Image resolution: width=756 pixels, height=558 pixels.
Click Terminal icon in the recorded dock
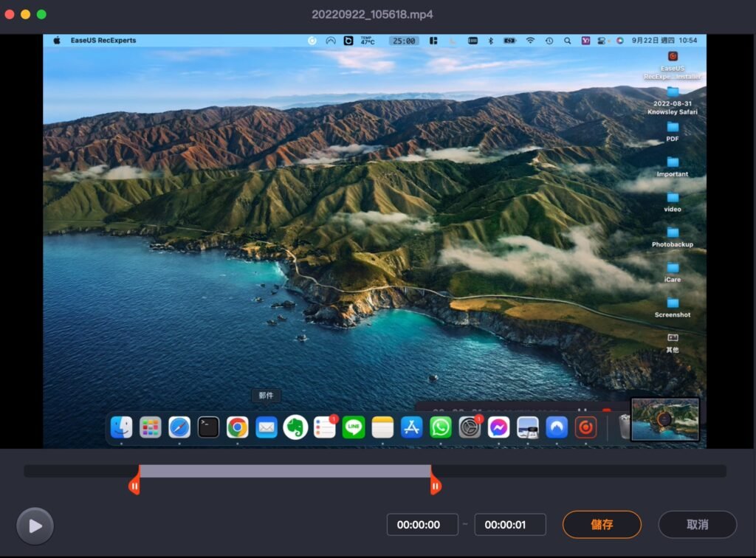208,427
